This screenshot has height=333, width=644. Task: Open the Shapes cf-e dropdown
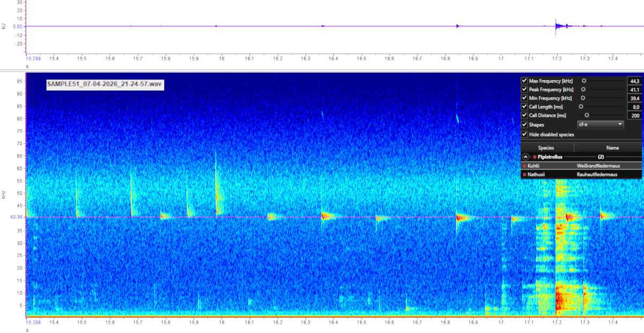point(600,124)
